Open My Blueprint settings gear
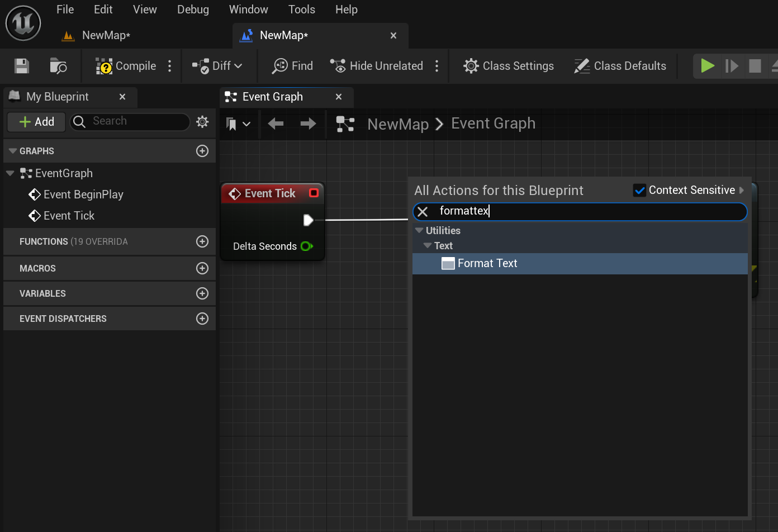Screen dimensions: 778x532 [202, 121]
